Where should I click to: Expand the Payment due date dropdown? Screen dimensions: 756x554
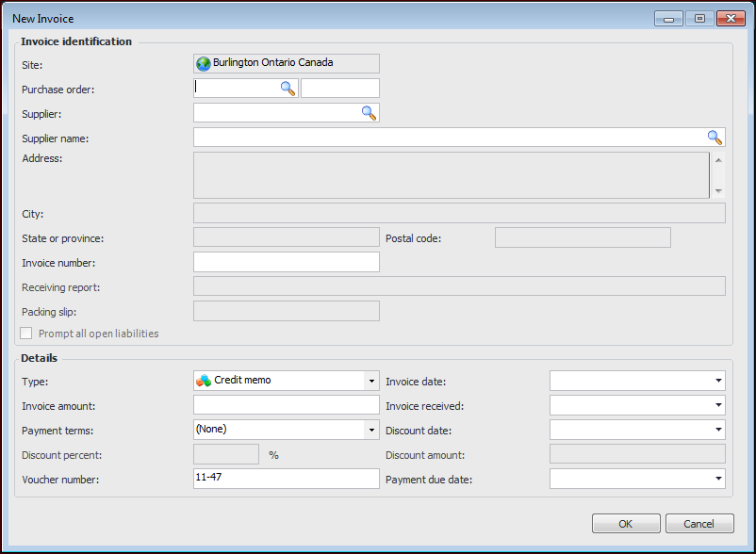click(x=718, y=479)
